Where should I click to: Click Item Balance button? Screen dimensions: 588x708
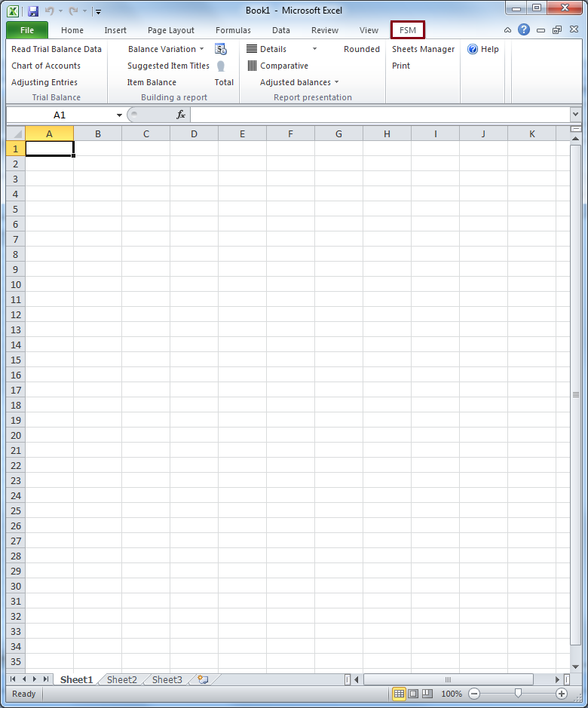click(152, 83)
